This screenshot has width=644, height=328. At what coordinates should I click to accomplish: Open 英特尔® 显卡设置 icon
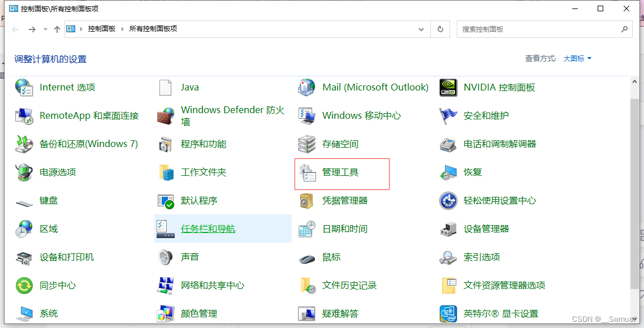pyautogui.click(x=448, y=314)
